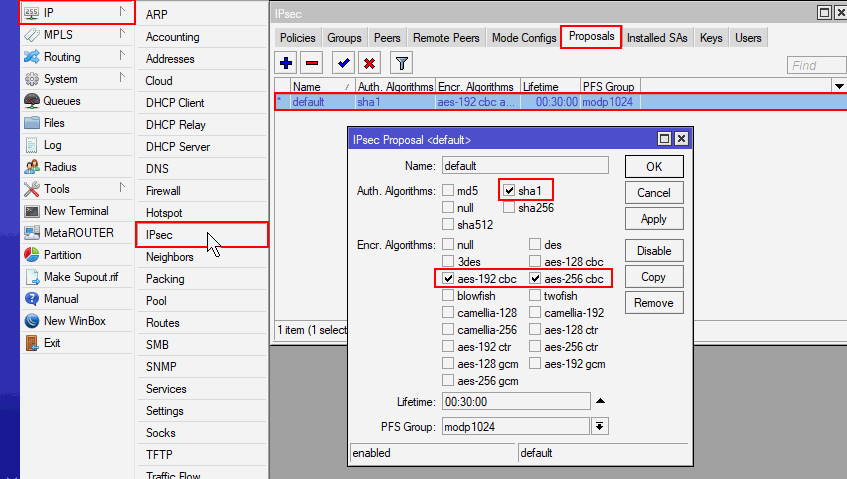Click the Find search field
The image size is (847, 479).
[815, 65]
